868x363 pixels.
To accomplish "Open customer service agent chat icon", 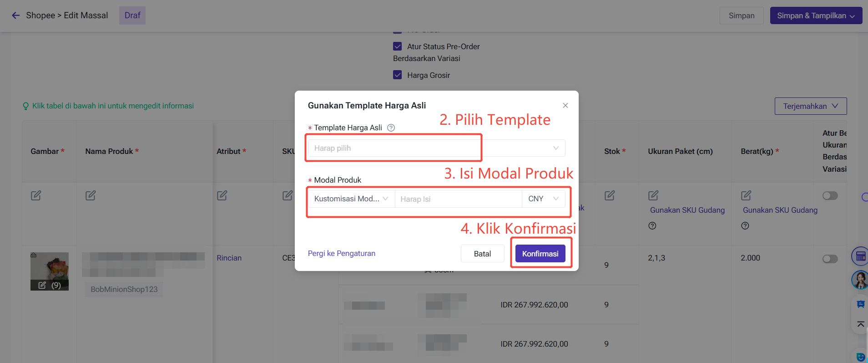I will (x=860, y=280).
